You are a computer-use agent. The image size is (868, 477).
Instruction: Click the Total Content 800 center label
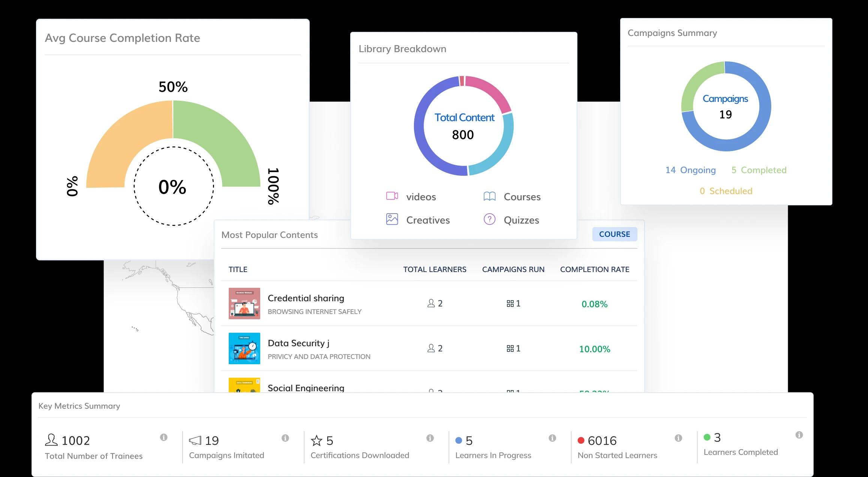tap(464, 126)
